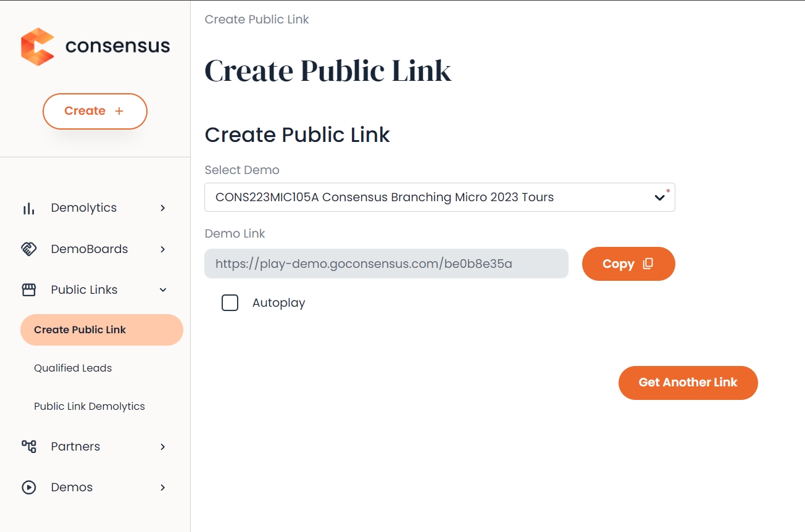Select the Demolytics bar chart icon

click(x=28, y=208)
